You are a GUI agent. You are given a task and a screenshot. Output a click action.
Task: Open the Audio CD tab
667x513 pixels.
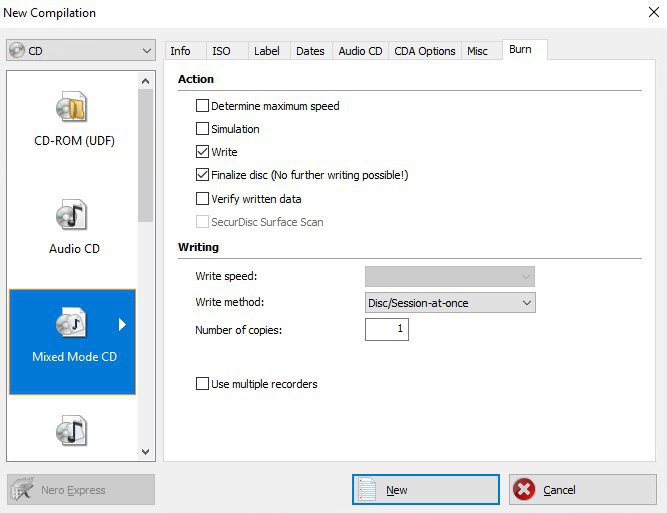[x=360, y=51]
